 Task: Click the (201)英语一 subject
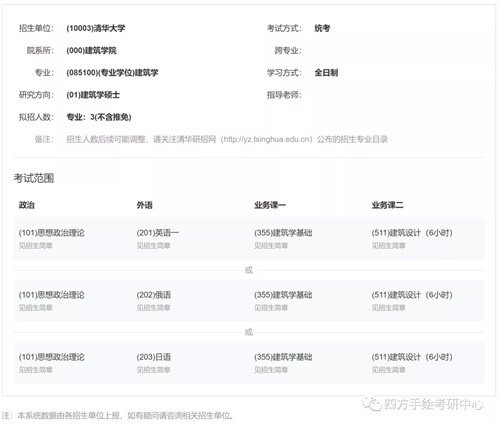click(158, 233)
